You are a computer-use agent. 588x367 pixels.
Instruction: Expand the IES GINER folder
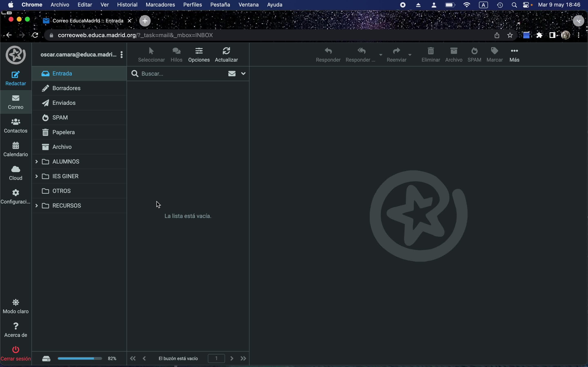[x=37, y=176]
